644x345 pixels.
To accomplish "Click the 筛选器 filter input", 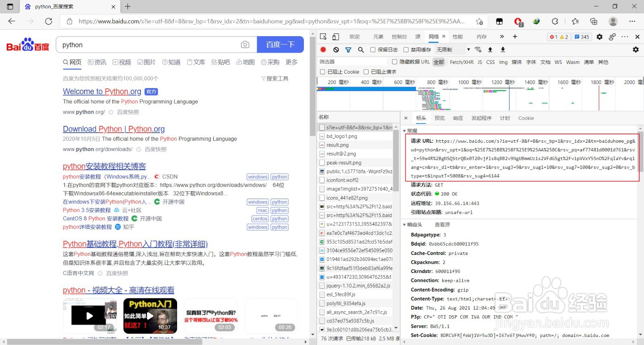I will [353, 62].
